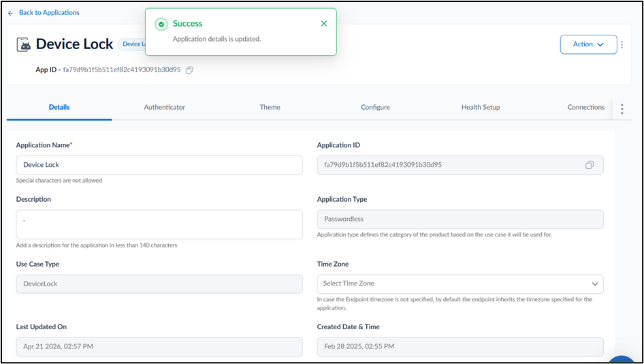Image resolution: width=644 pixels, height=364 pixels.
Task: Click the header App ID value text
Action: [x=122, y=70]
